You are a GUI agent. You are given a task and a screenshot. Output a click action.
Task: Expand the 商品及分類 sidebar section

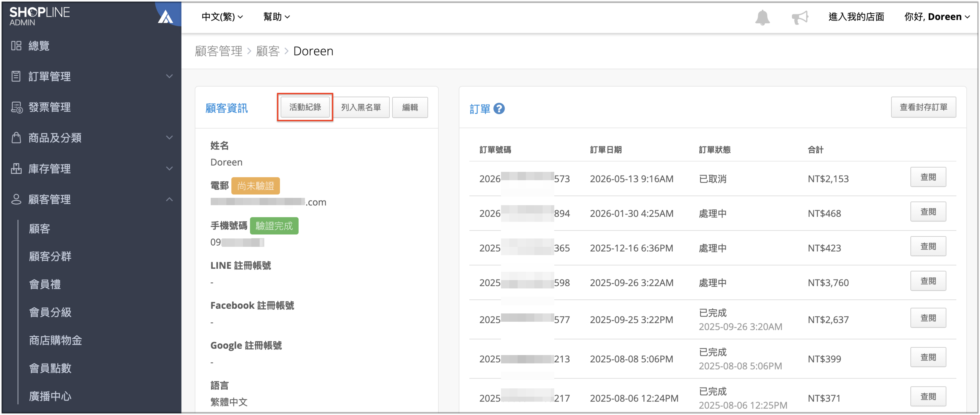click(169, 137)
